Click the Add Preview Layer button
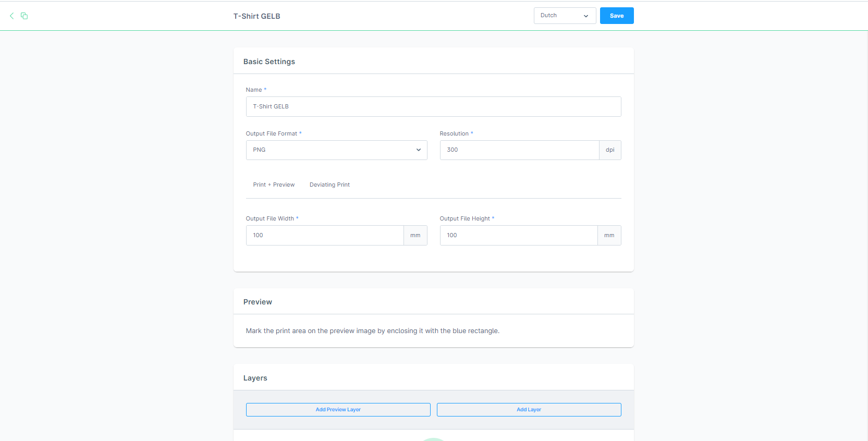 point(338,410)
